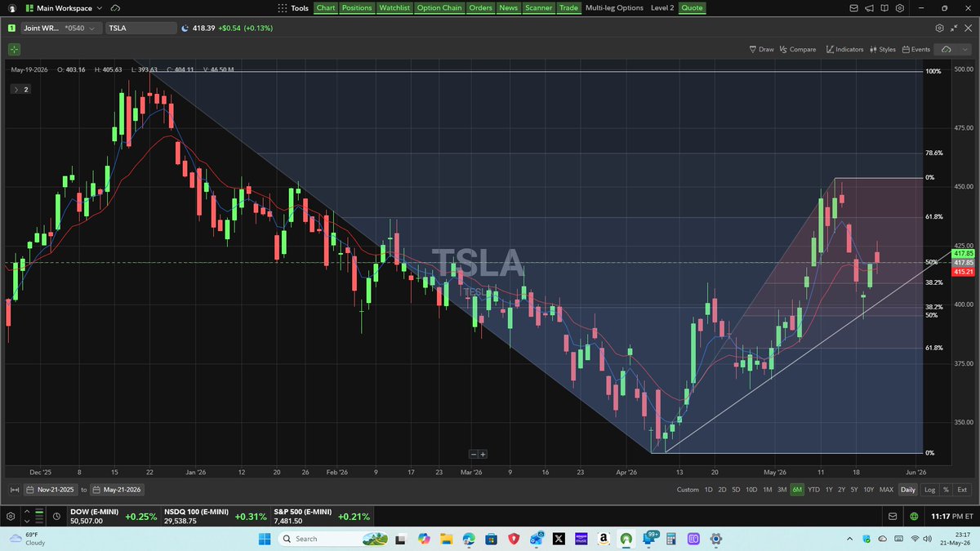
Task: Select the YTD time range
Action: pos(813,490)
